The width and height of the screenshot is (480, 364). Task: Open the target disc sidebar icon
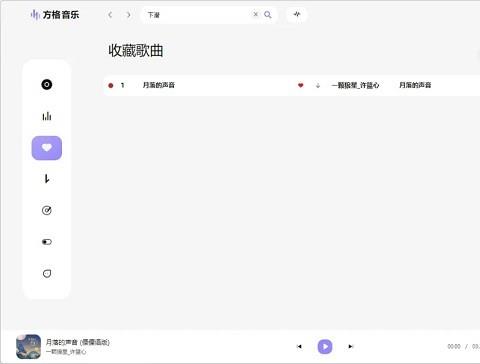(47, 210)
